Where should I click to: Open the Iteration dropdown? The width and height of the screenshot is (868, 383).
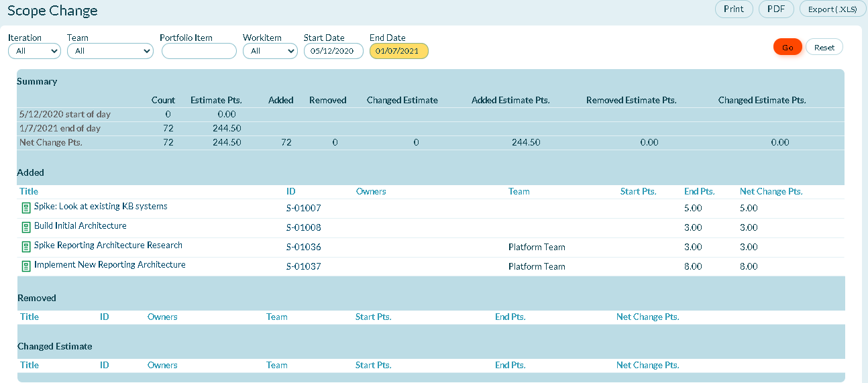click(x=34, y=51)
